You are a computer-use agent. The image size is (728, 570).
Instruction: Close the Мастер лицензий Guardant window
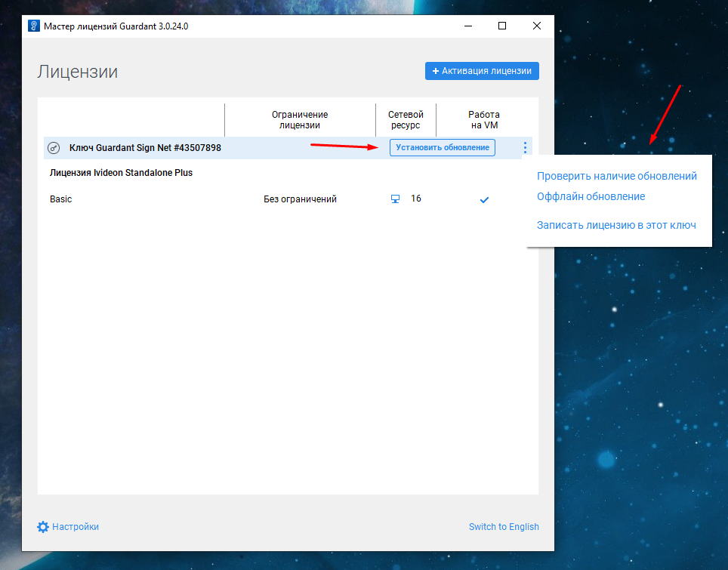pos(537,26)
